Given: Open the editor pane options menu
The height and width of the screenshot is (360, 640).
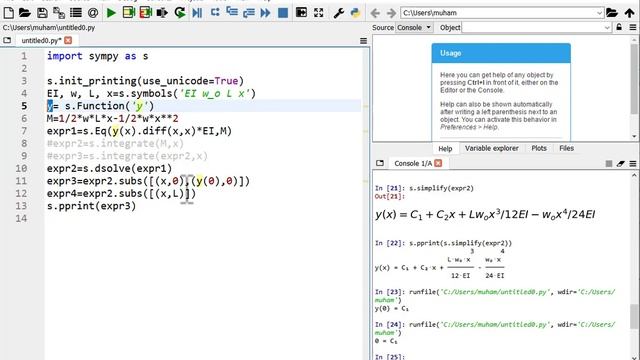Looking at the screenshot, I should click(363, 41).
